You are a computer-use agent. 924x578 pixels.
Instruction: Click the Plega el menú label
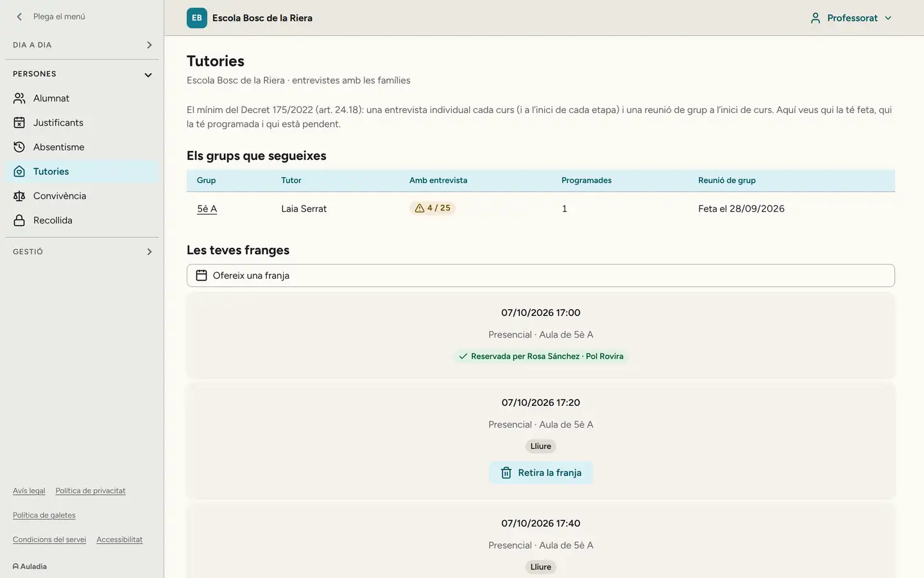coord(59,17)
